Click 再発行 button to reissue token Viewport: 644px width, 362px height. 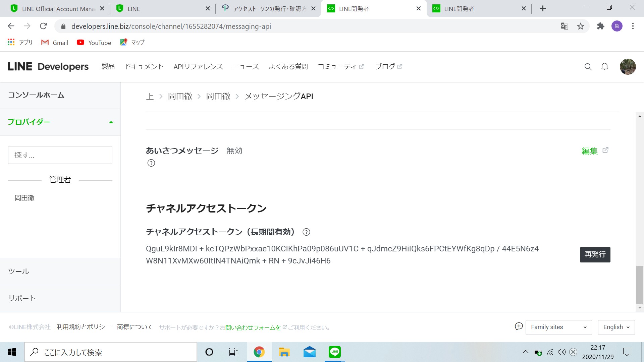(595, 255)
